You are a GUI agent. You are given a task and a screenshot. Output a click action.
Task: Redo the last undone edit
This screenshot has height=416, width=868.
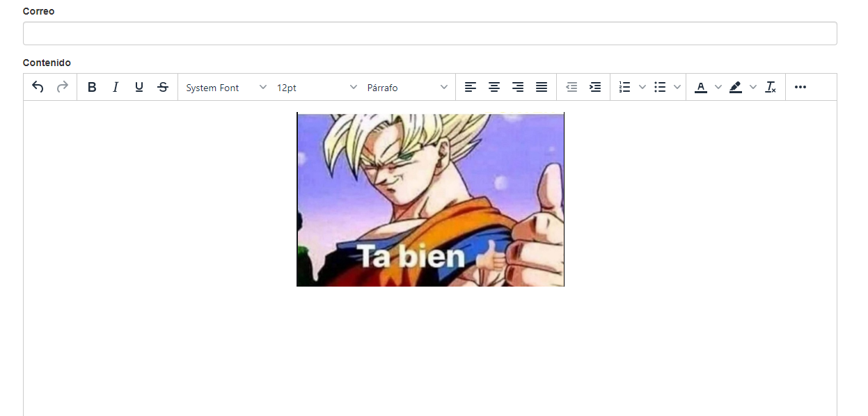click(62, 87)
